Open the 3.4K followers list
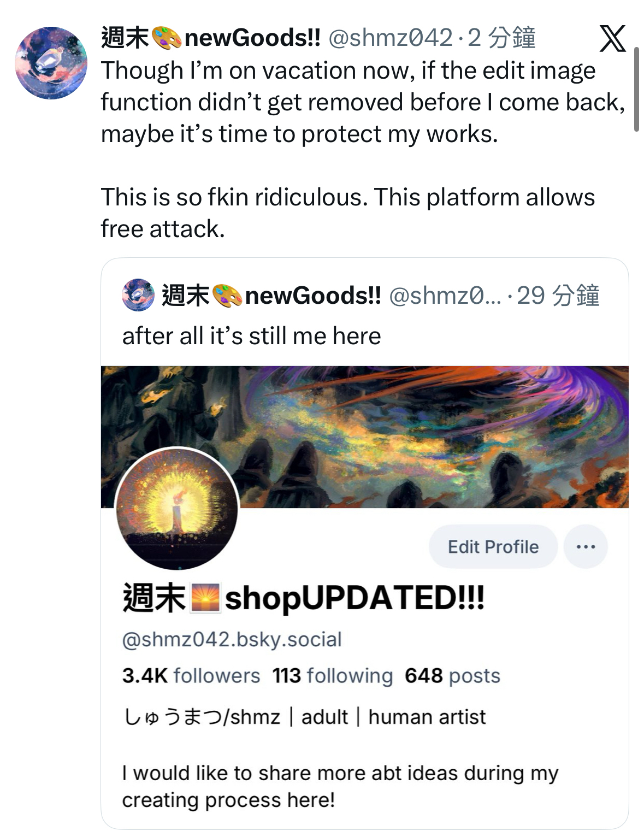The height and width of the screenshot is (837, 644). tap(191, 676)
